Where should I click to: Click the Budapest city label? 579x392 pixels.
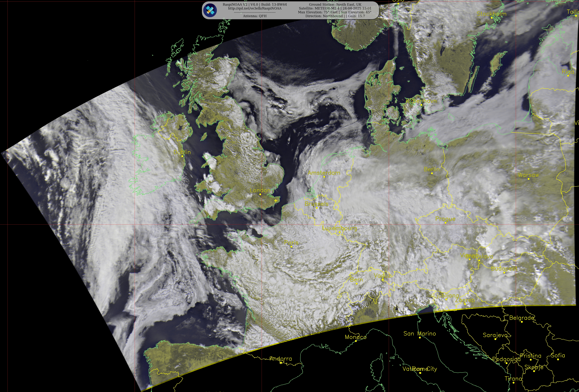[504, 269]
